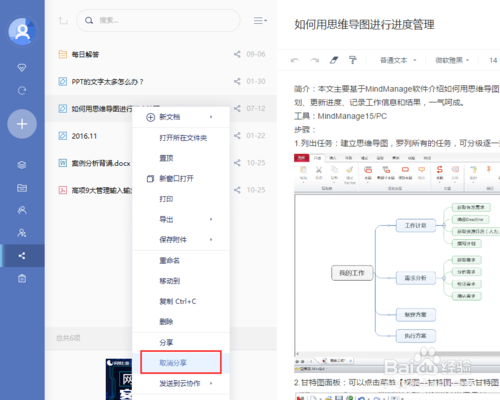
Task: Click share icon on 2016.11 row
Action: click(x=237, y=136)
